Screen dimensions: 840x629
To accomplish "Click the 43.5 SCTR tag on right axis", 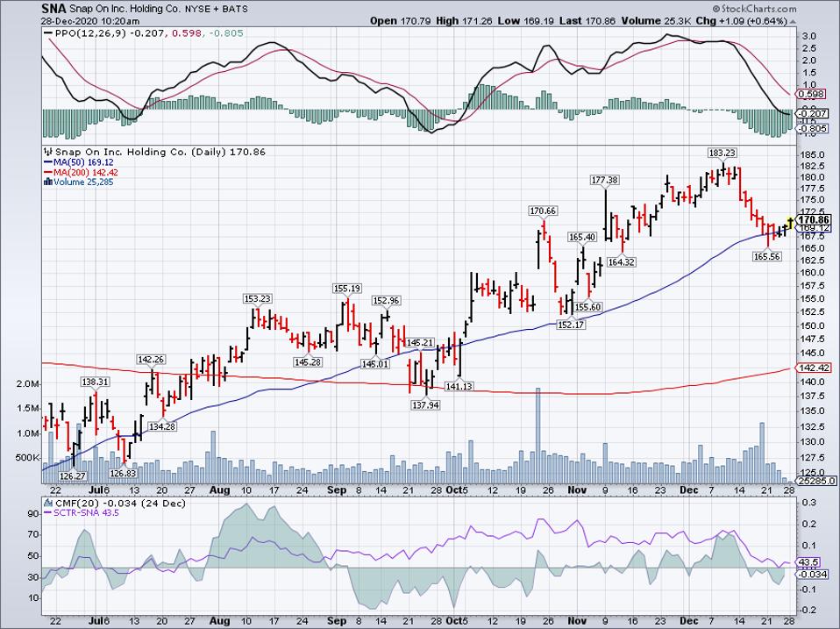I will tap(808, 562).
